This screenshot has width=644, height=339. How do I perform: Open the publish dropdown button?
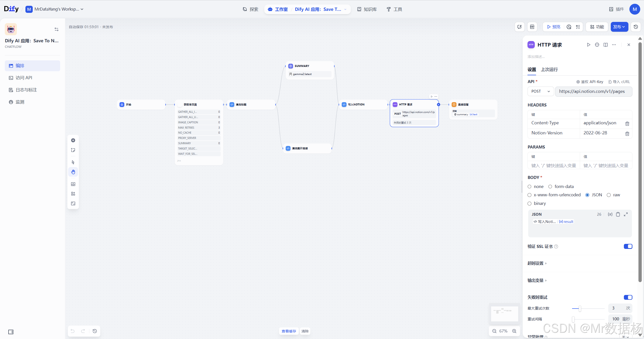619,27
